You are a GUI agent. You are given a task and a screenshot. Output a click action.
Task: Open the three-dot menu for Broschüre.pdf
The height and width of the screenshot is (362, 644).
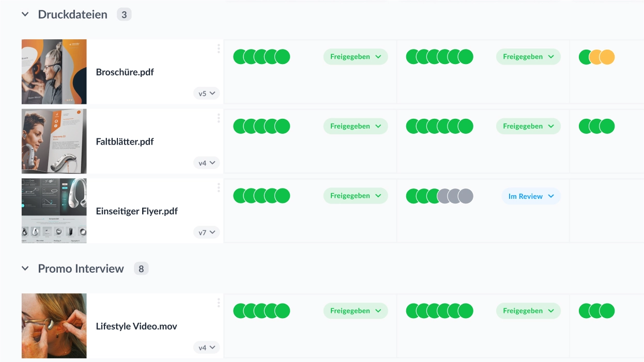[x=219, y=49]
